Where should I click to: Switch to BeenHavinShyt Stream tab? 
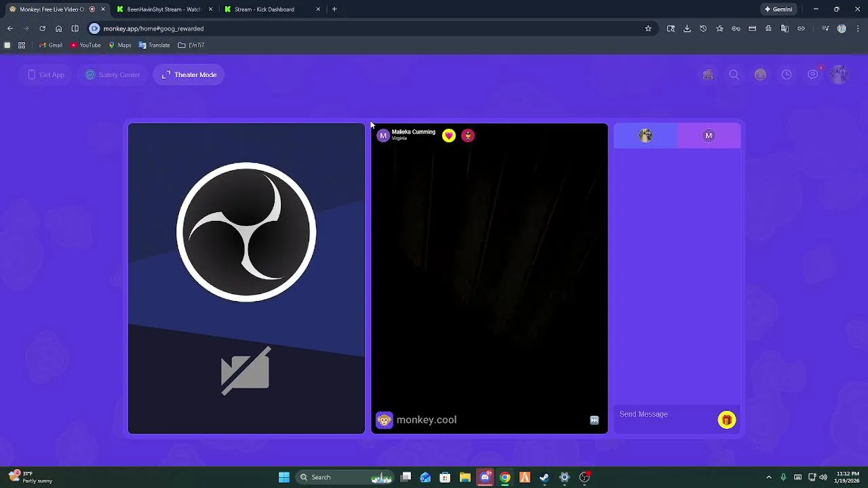(163, 9)
